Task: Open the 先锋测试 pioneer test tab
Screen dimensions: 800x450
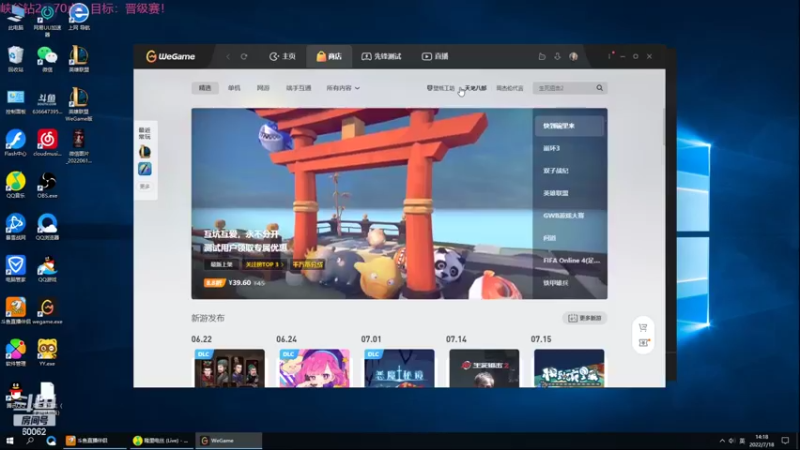Action: coord(381,57)
